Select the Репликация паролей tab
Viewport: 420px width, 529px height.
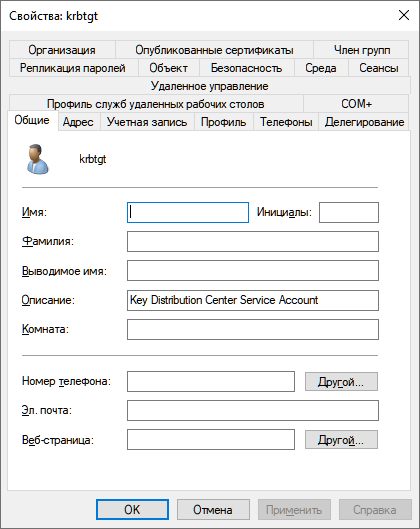click(73, 68)
